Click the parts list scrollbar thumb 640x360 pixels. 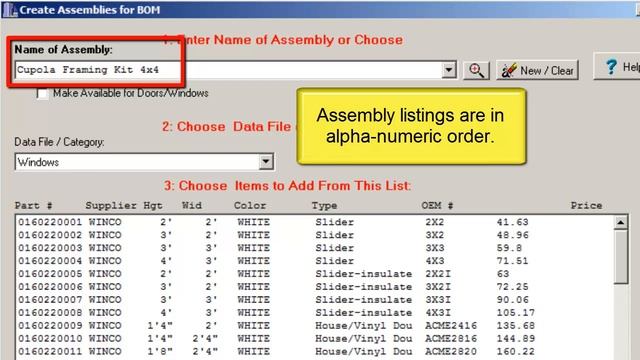(620, 257)
